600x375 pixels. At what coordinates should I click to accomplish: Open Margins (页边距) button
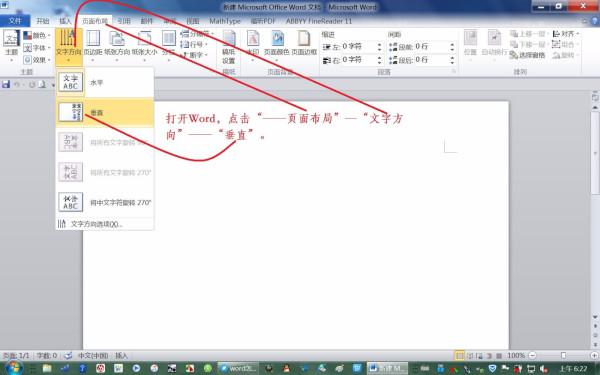click(x=93, y=46)
